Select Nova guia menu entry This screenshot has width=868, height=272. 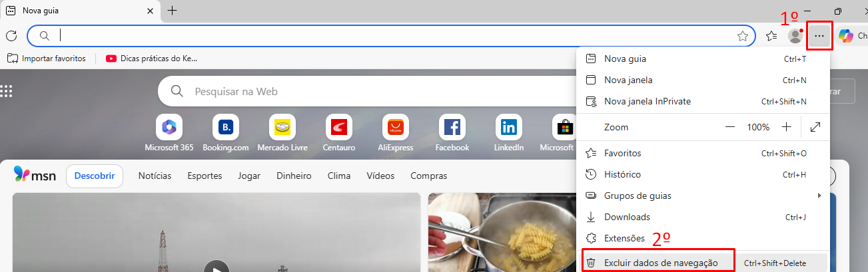pyautogui.click(x=703, y=59)
